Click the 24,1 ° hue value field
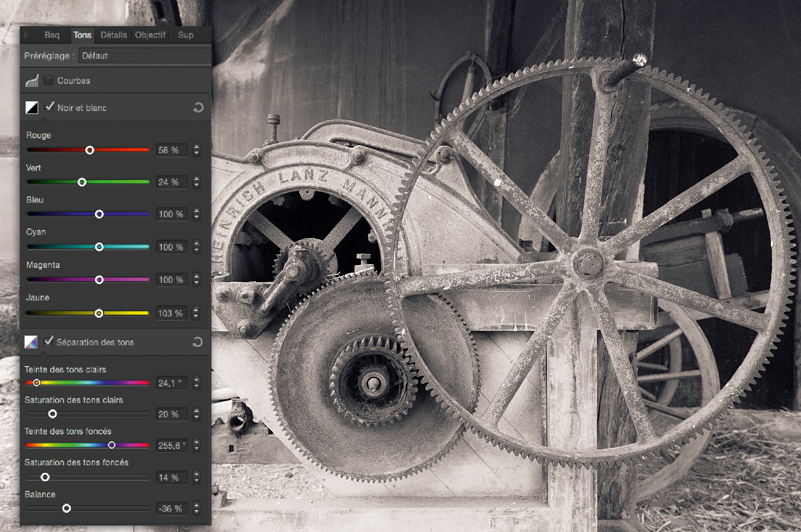This screenshot has height=532, width=801. 172,383
